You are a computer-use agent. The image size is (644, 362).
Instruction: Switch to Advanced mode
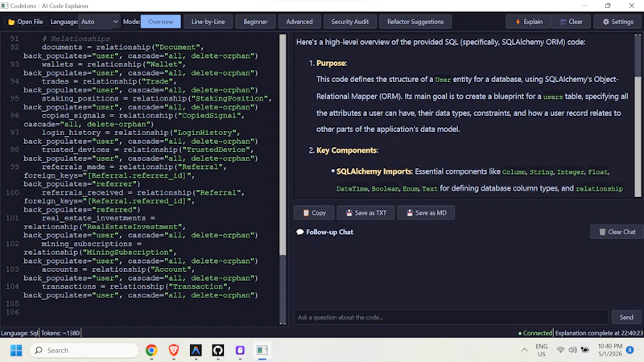tap(299, 22)
